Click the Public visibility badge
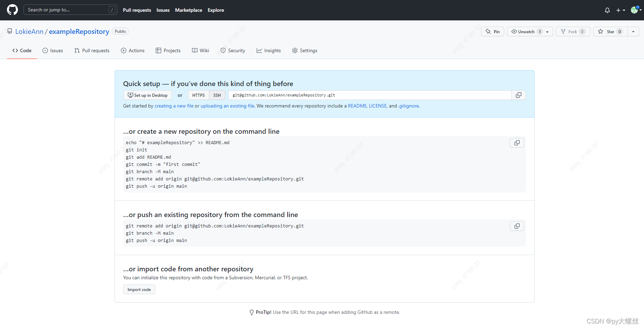 [121, 31]
